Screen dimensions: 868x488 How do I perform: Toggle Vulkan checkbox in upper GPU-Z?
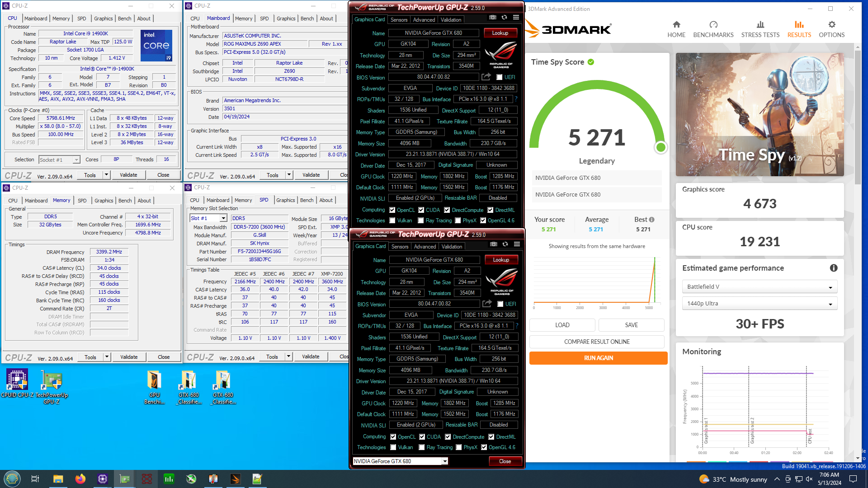392,221
